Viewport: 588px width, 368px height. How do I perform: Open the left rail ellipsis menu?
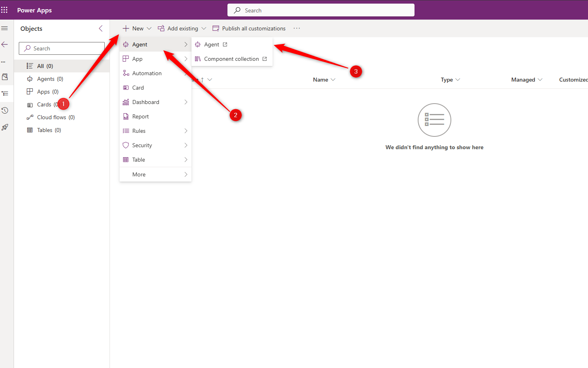pyautogui.click(x=3, y=62)
